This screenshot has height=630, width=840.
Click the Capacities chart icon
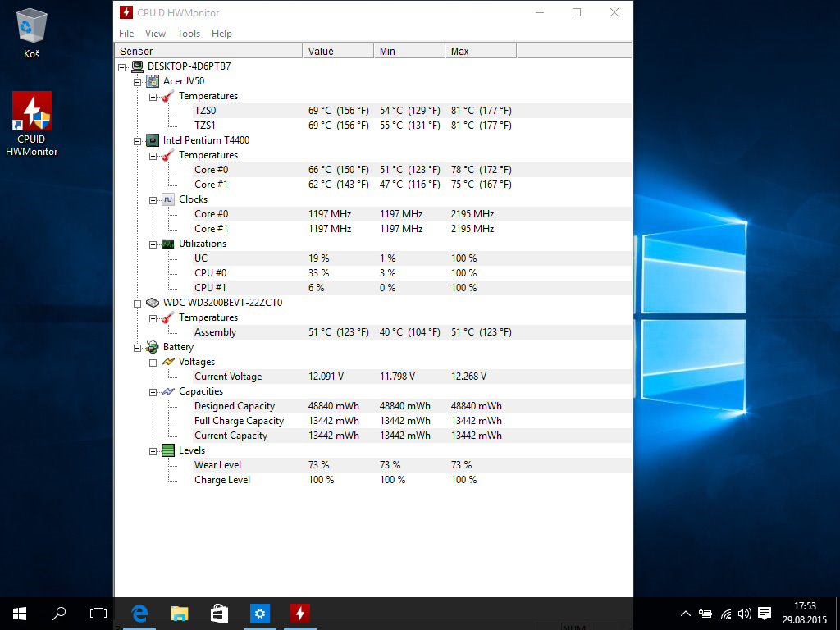168,391
